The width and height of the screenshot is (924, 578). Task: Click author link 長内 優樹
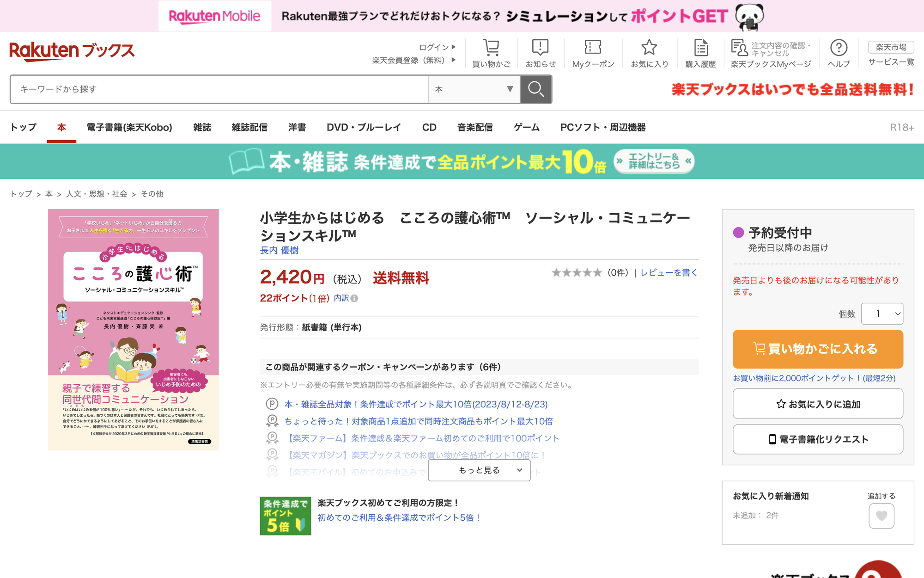tap(279, 250)
